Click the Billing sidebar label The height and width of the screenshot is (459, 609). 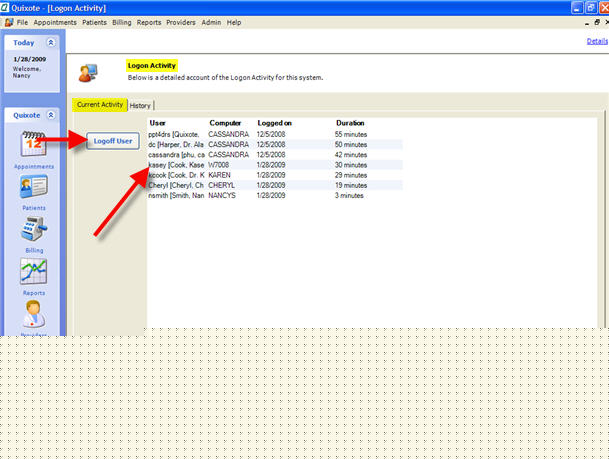coord(34,250)
